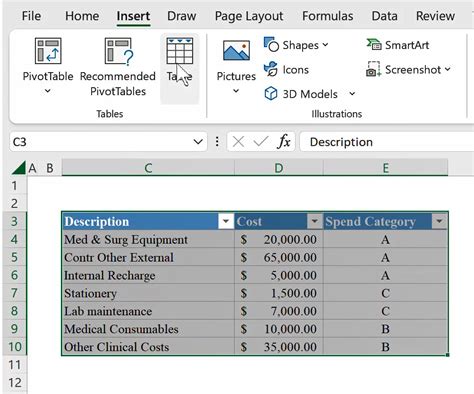
Task: Select cell Lab maintenance
Action: pos(148,311)
